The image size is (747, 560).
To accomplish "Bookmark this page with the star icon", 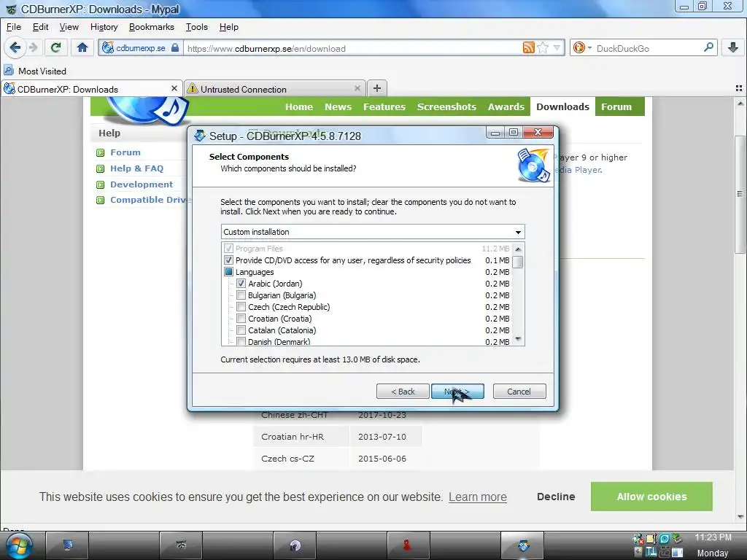I will click(543, 47).
